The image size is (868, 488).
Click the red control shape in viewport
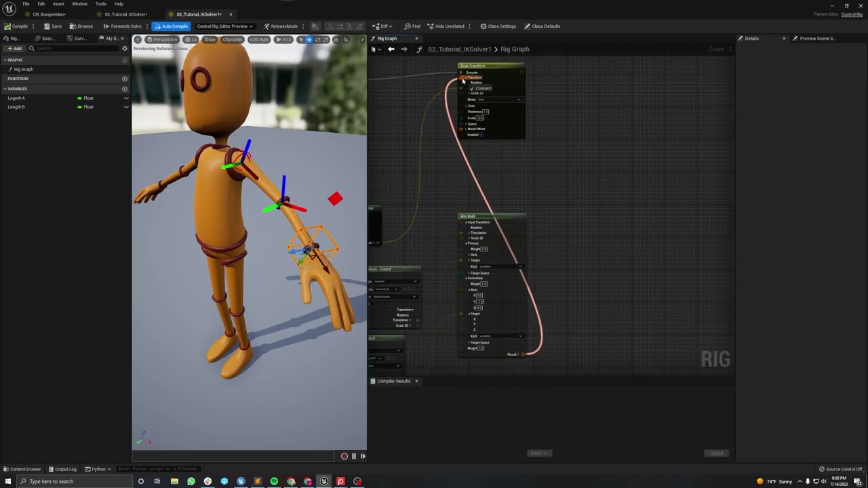click(x=335, y=199)
